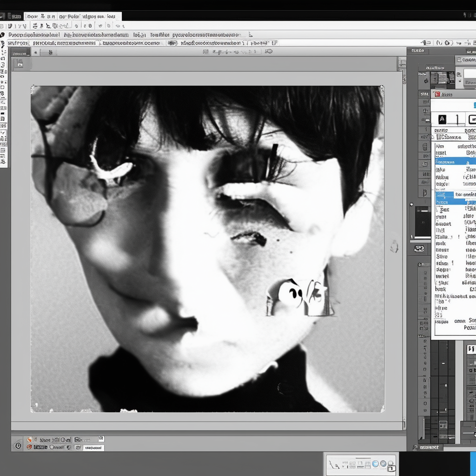Click the link icon below the vertical slider
The width and height of the screenshot is (476, 476).
419,249
